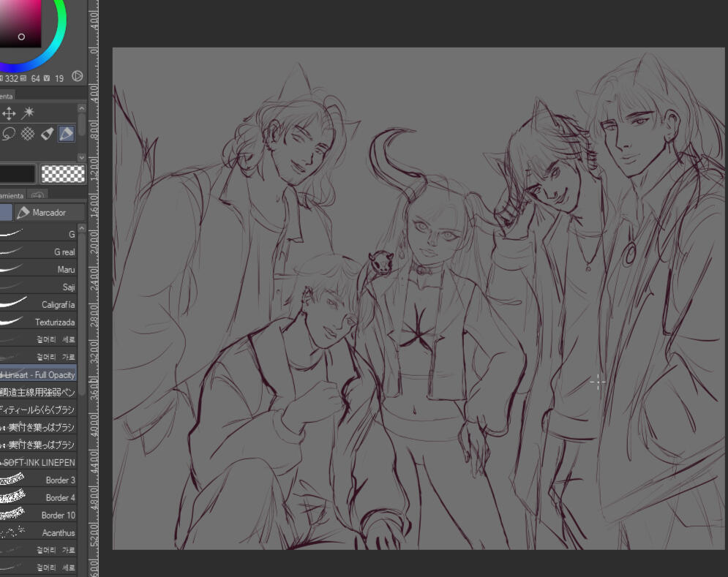Select the magic wand auto-select tool
728x577 pixels.
click(x=28, y=113)
